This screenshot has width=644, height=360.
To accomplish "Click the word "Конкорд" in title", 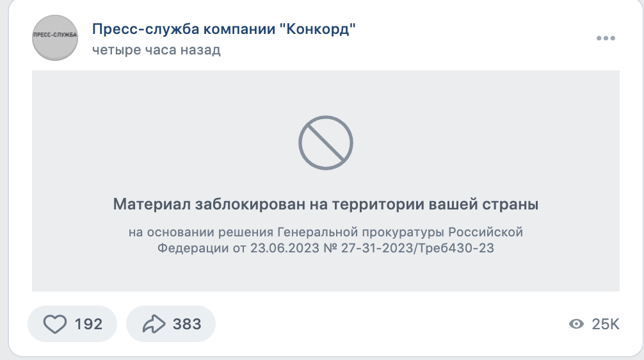I will point(318,29).
